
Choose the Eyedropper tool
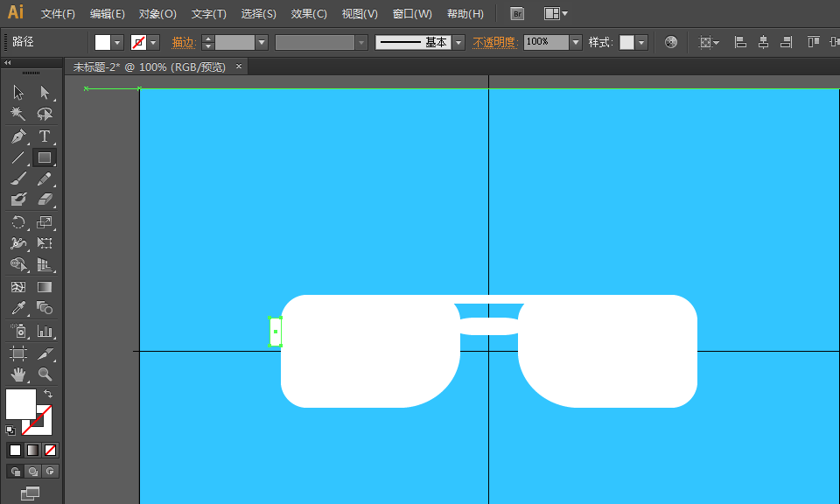click(18, 308)
